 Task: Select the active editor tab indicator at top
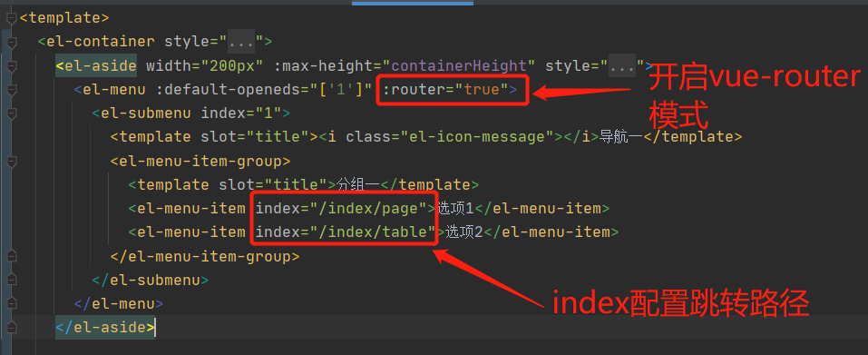[x=413, y=3]
